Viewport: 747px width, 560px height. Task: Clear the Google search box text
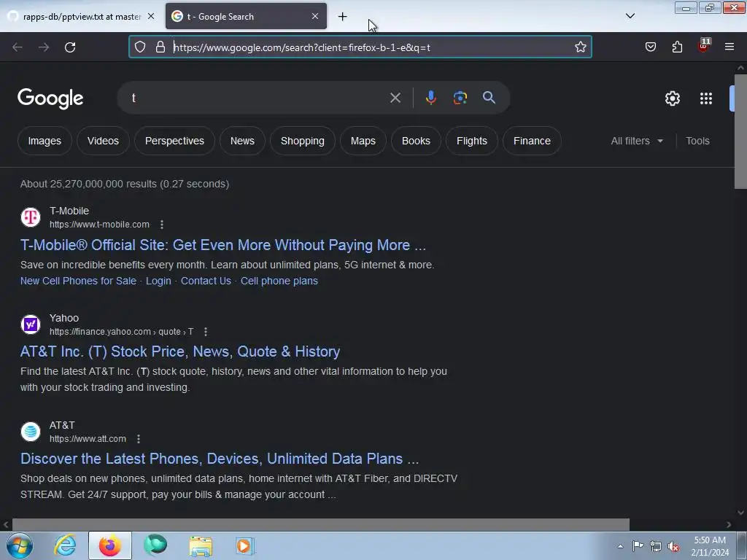(395, 98)
